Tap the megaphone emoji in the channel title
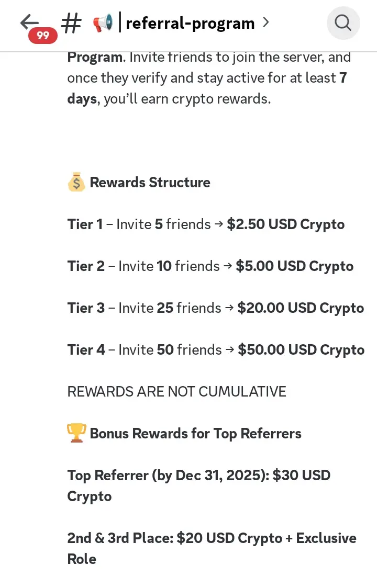 pos(103,23)
